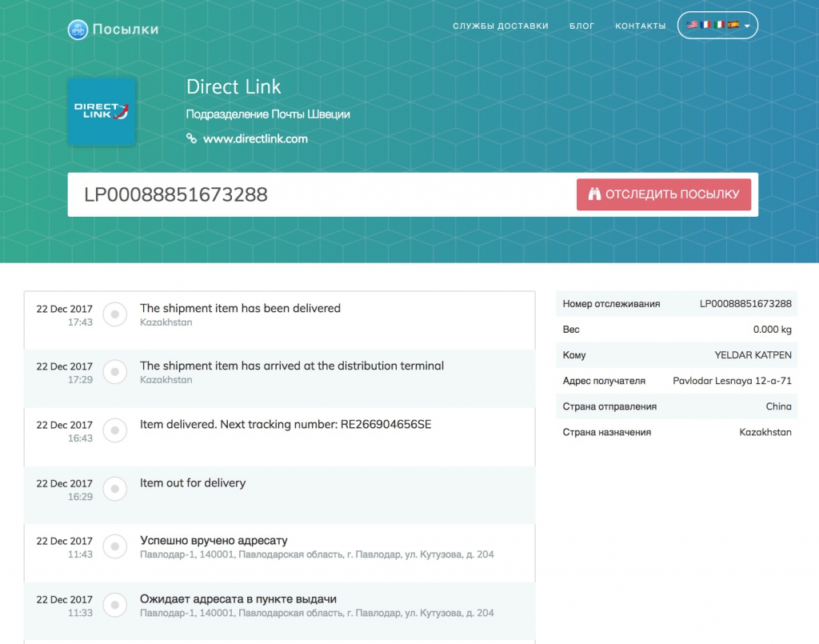Click 'The shipment item has been delivered' text
Viewport: 819px width, 644px height.
click(x=240, y=308)
